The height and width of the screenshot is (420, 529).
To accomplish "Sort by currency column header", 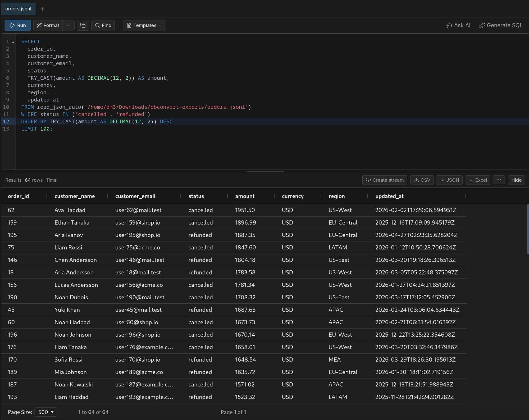I will (293, 196).
